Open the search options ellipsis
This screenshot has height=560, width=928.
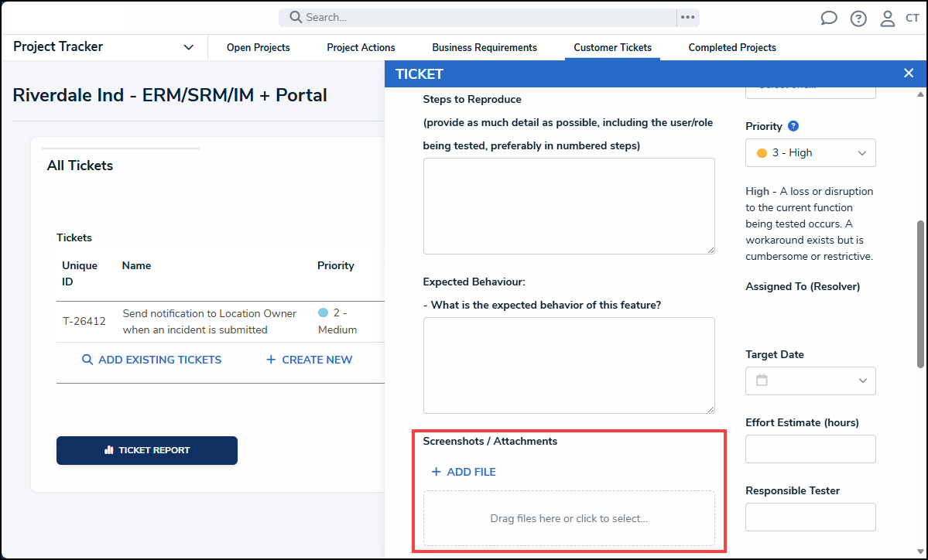tap(687, 17)
